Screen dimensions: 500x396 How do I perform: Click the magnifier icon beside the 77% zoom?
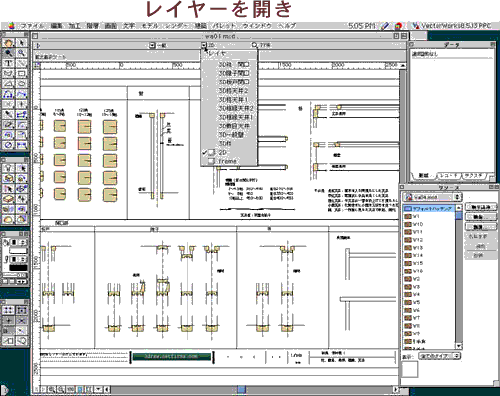point(255,45)
